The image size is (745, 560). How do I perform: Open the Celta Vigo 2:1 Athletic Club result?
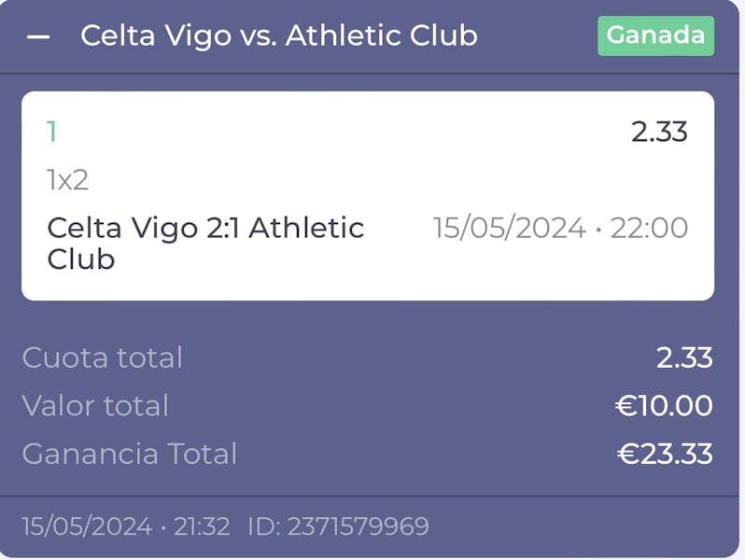click(x=205, y=242)
